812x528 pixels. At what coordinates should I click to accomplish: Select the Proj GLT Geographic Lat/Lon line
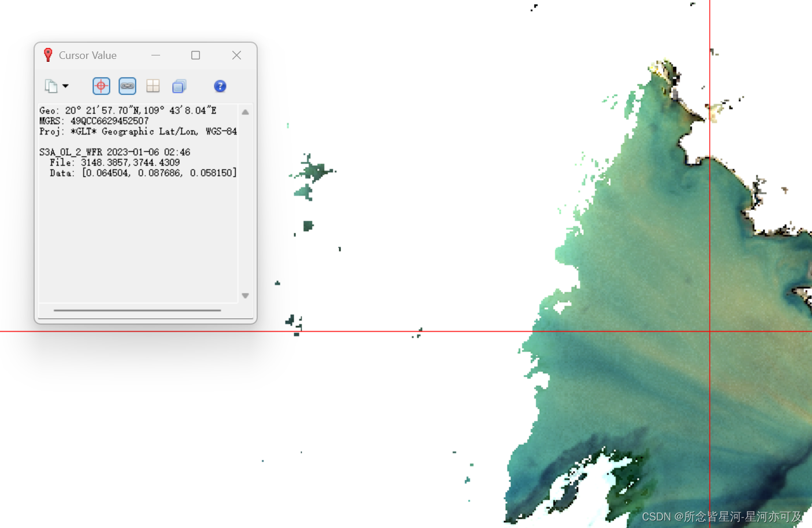point(138,131)
